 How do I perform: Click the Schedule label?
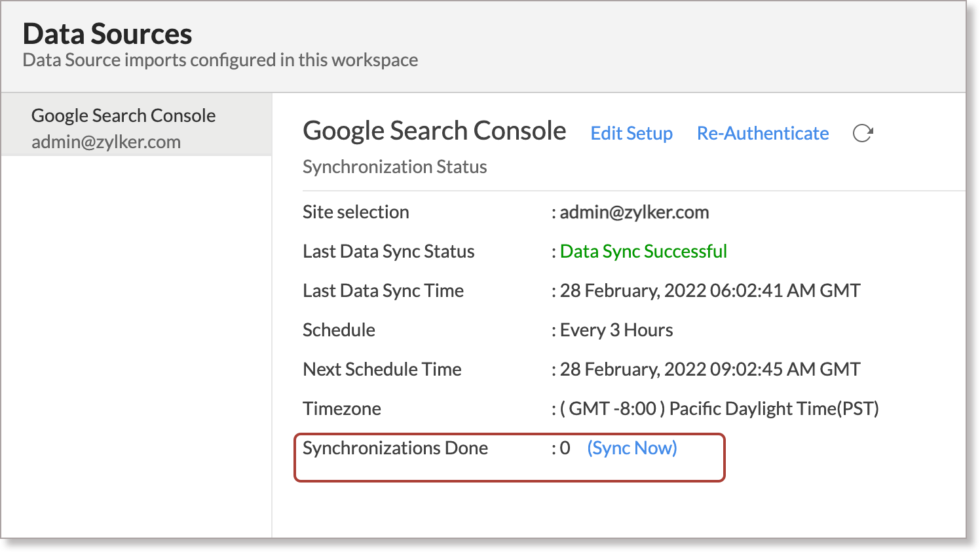click(x=339, y=330)
